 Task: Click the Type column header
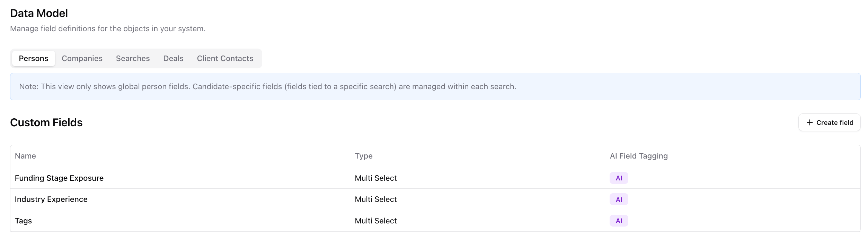tap(364, 156)
